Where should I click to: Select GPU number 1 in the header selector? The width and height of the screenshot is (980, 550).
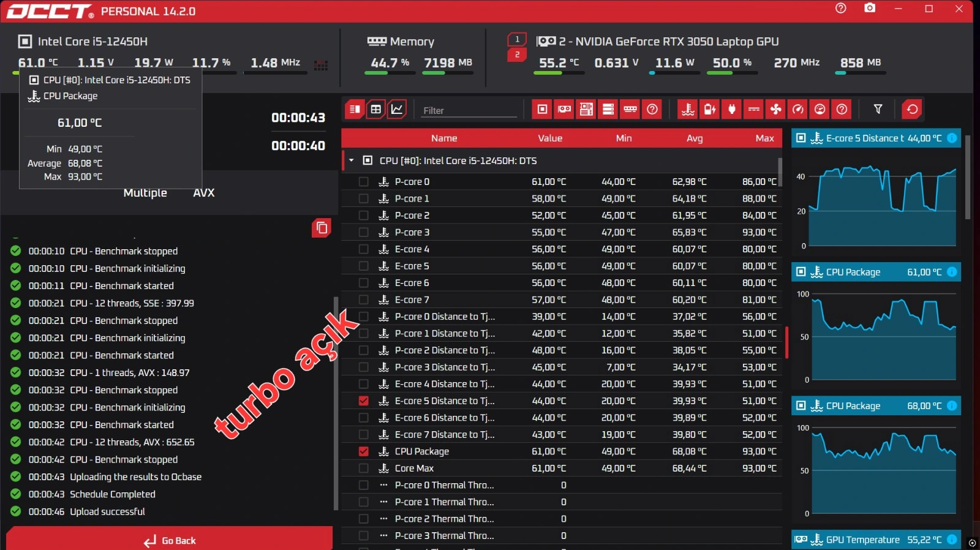pos(517,39)
